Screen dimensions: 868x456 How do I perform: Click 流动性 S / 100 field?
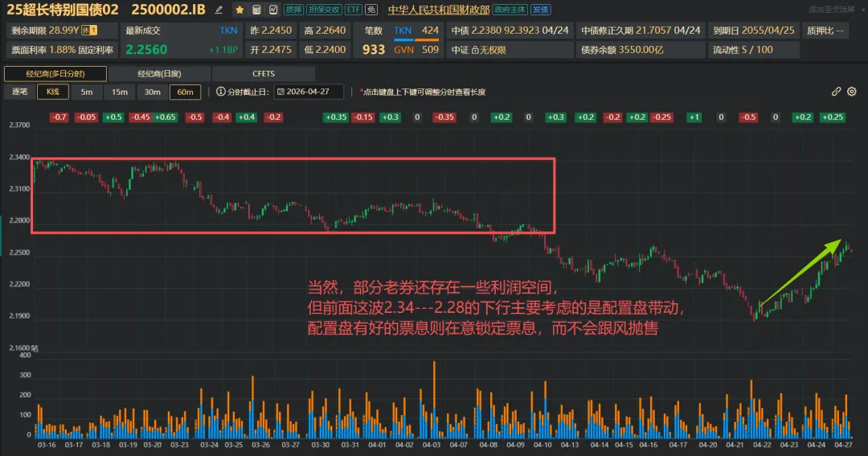[753, 50]
